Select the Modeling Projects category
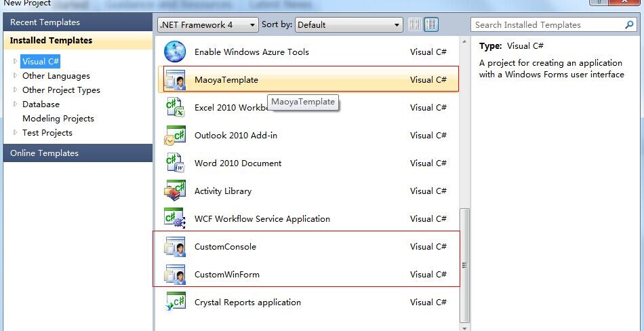644x331 pixels. pos(58,119)
